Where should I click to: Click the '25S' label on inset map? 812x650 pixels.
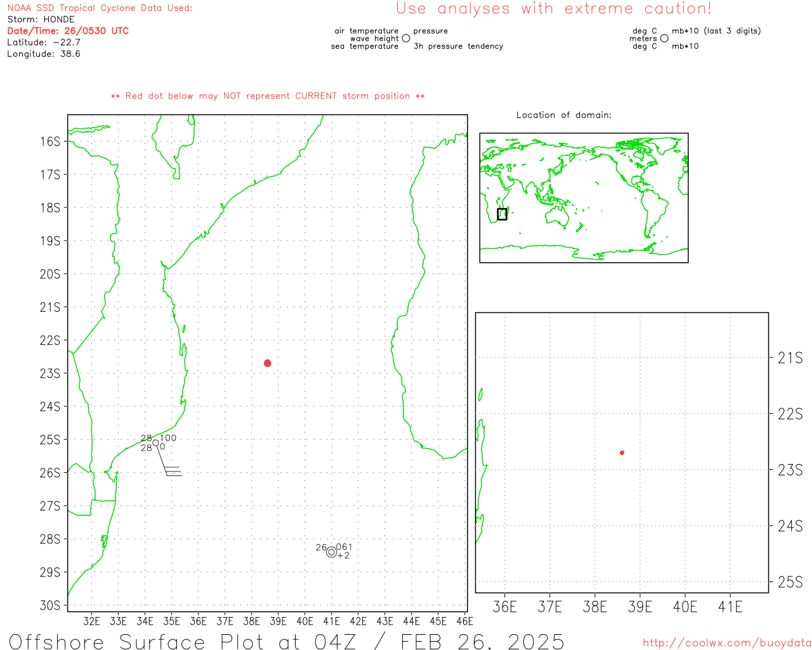[790, 582]
